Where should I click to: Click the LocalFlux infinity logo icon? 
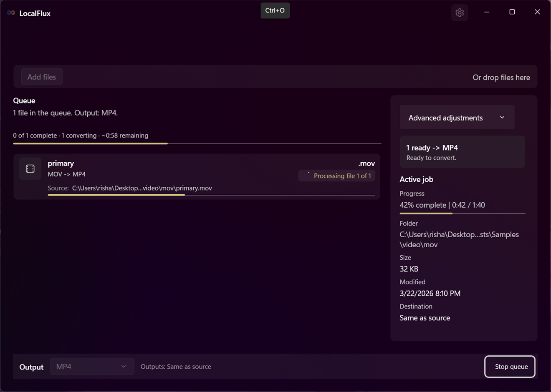pos(11,13)
